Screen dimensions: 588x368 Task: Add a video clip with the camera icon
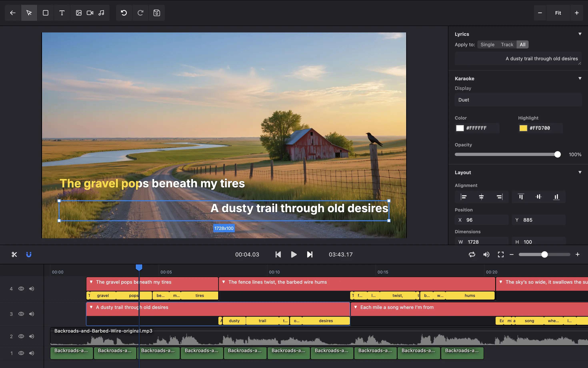tap(90, 13)
